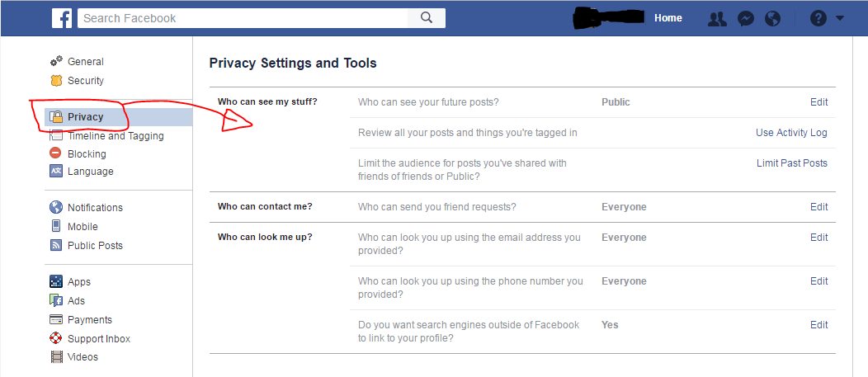Click the search magnifier button
Screen dimensions: 868x377
427,18
